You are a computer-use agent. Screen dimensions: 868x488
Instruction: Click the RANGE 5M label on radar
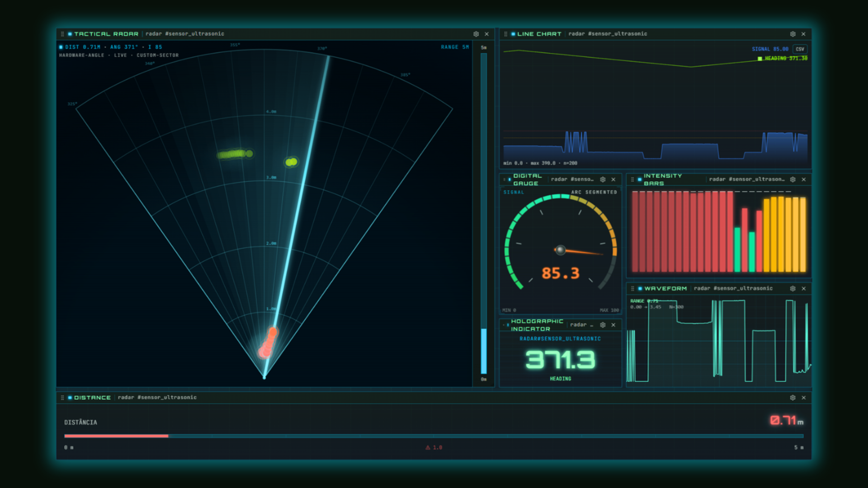455,47
